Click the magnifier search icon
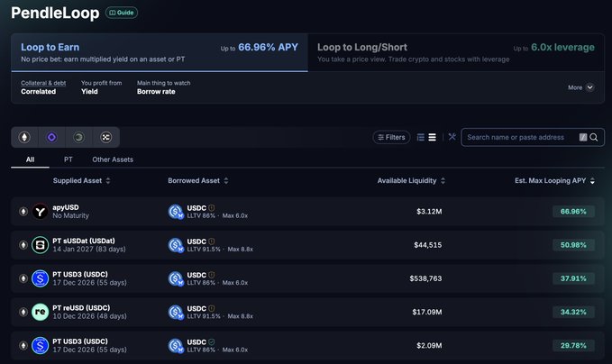This screenshot has width=612, height=364. (x=594, y=137)
